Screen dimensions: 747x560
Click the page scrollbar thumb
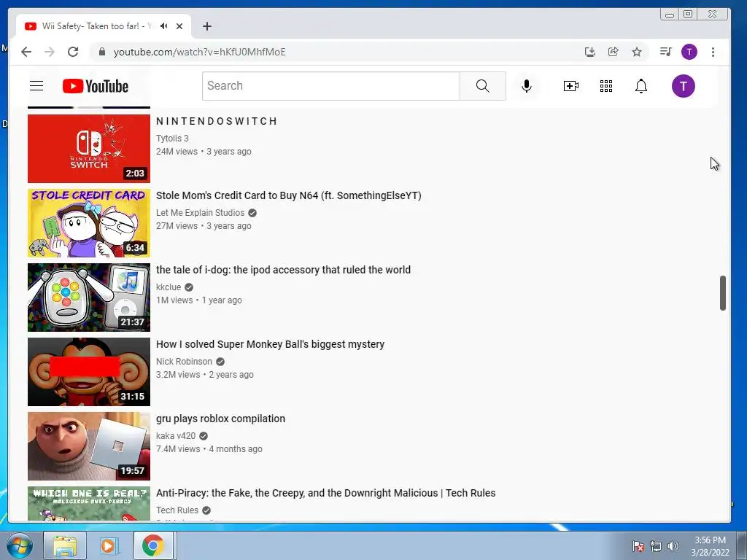(x=722, y=293)
